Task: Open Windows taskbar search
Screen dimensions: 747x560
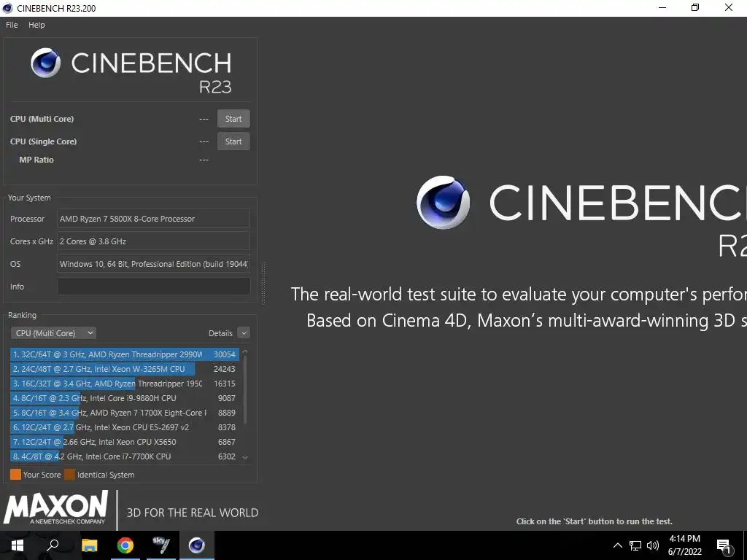Action: [x=53, y=545]
